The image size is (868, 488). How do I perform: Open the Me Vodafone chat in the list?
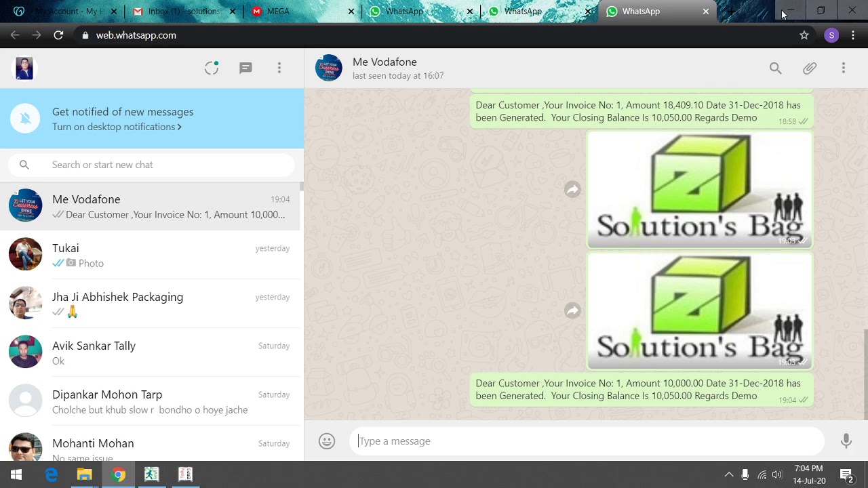pyautogui.click(x=150, y=207)
